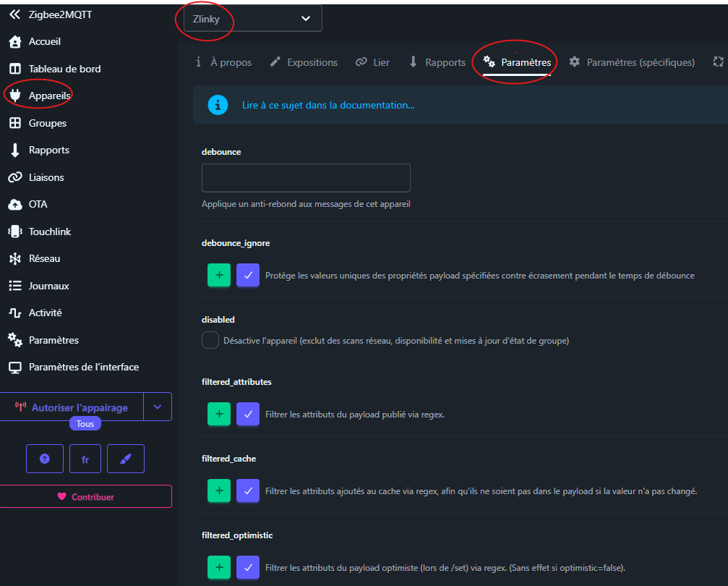Click the Contribuer button
Screen dimensions: 728x586
point(85,497)
